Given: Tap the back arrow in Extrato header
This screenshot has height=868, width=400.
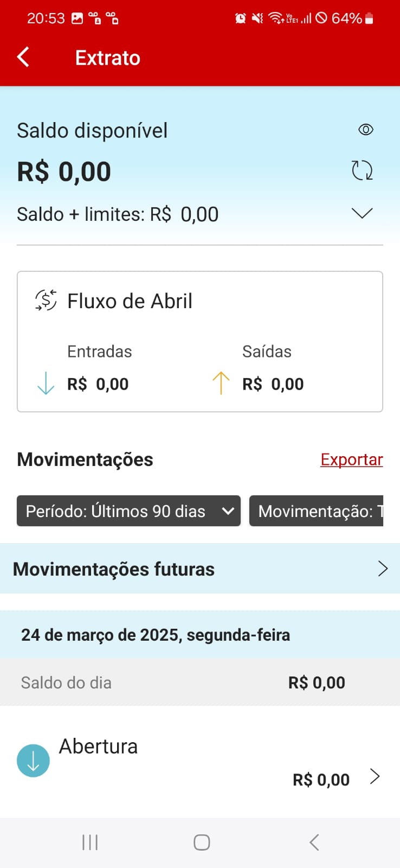Looking at the screenshot, I should point(23,57).
